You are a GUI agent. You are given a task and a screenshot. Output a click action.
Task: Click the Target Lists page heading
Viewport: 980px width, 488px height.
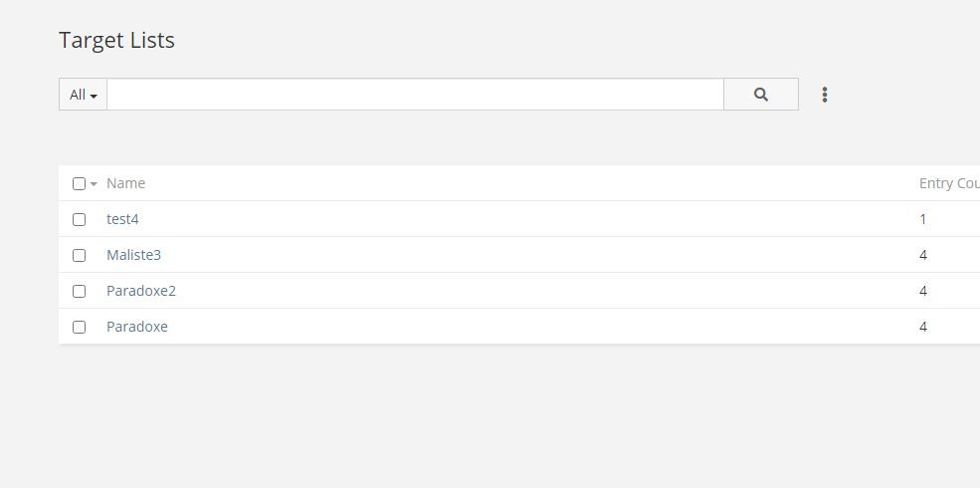pyautogui.click(x=116, y=40)
